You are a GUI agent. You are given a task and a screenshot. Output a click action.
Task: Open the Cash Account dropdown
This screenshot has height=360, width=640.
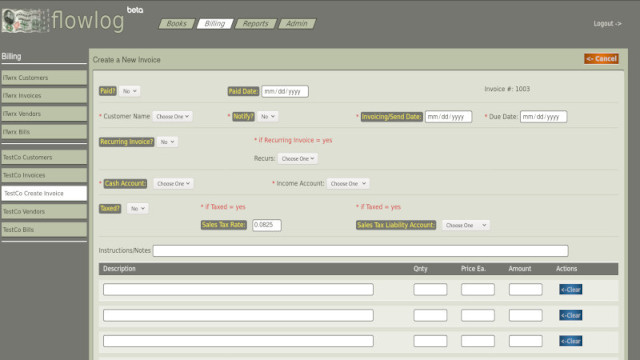click(x=173, y=184)
